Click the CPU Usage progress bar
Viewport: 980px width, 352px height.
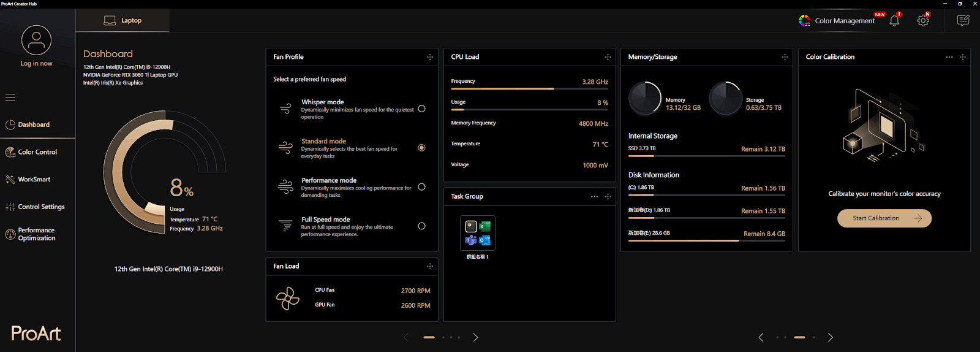[530, 110]
